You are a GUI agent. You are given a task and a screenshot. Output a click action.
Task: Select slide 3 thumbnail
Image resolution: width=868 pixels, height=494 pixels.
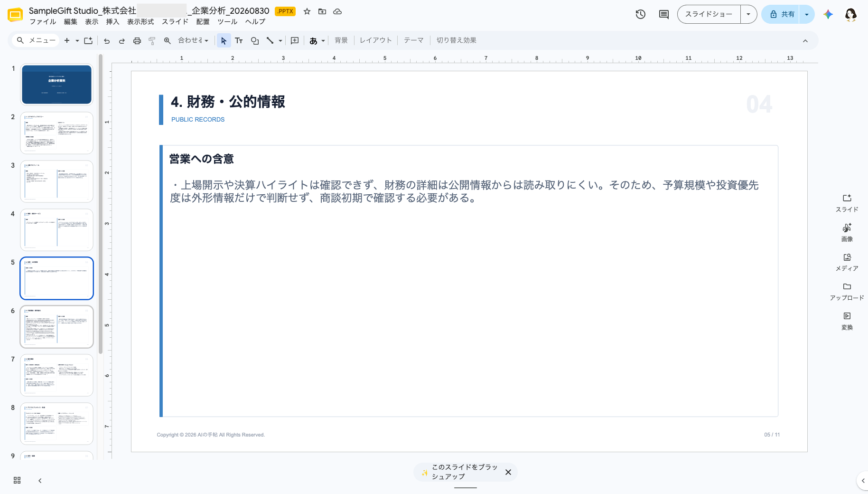tap(56, 181)
